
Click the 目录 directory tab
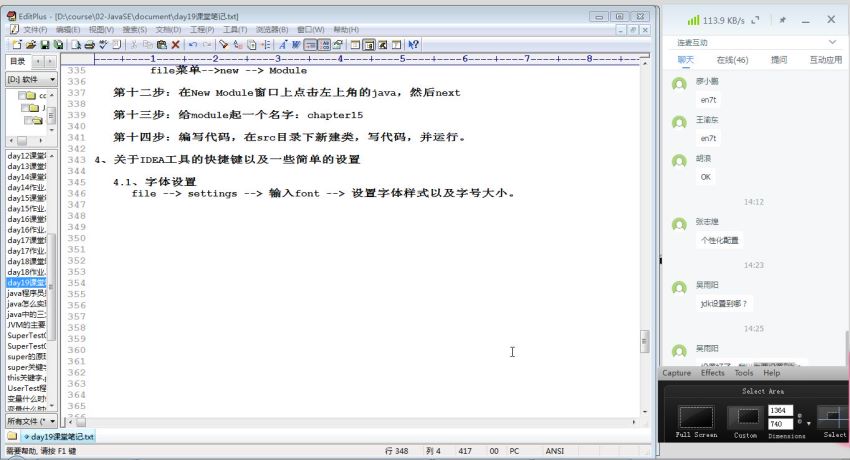point(17,62)
